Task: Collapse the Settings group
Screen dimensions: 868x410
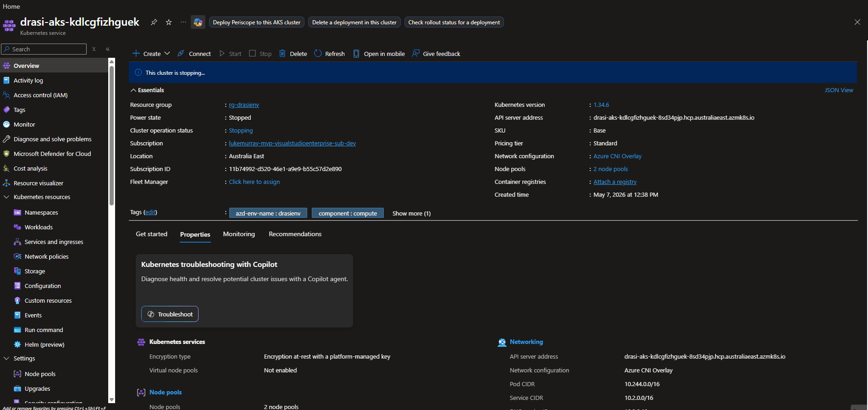Action: (x=6, y=358)
